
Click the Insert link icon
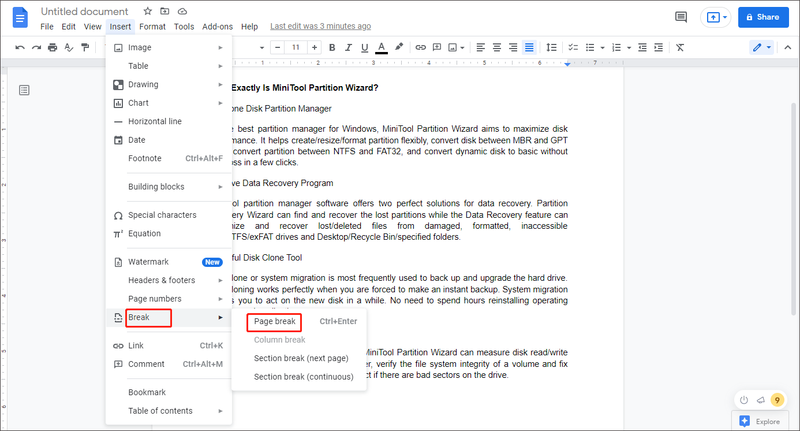point(420,47)
